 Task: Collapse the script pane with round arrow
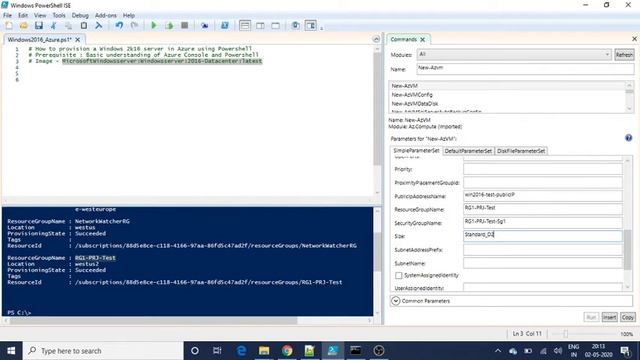pyautogui.click(x=376, y=39)
